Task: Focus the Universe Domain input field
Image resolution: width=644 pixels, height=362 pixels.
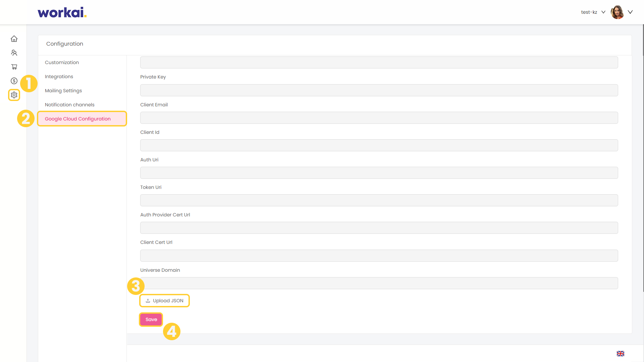Action: (x=379, y=283)
